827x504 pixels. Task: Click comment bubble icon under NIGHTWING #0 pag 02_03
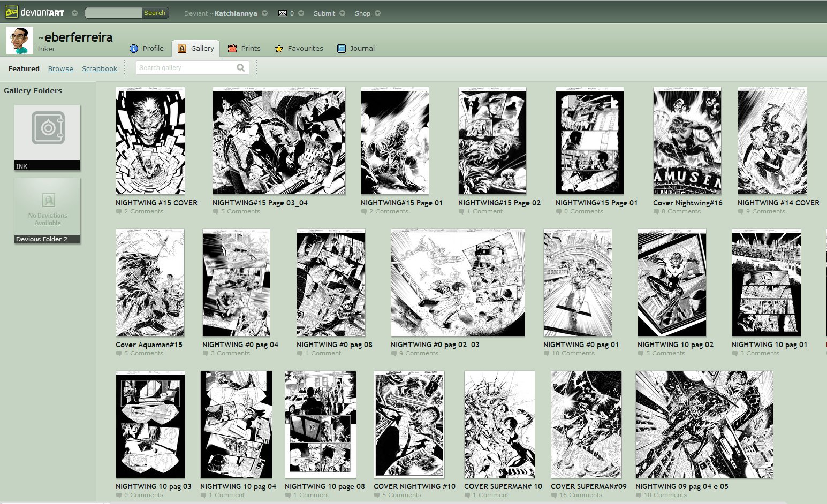(394, 354)
